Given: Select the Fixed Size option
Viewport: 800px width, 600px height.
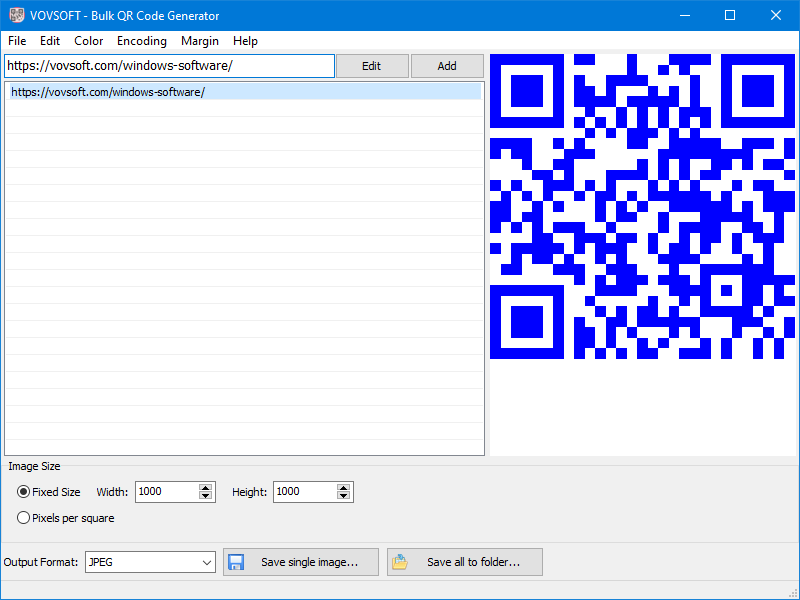Looking at the screenshot, I should tap(22, 492).
